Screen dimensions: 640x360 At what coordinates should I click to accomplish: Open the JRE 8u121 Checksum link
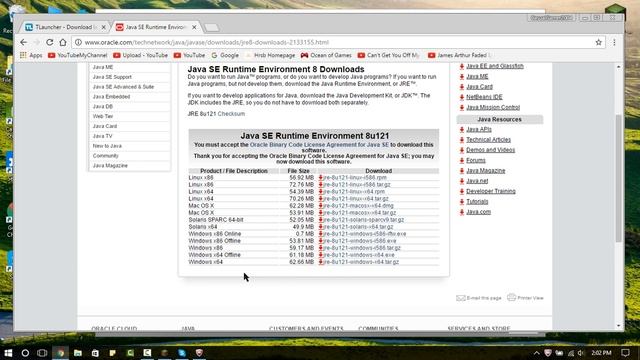tap(231, 114)
